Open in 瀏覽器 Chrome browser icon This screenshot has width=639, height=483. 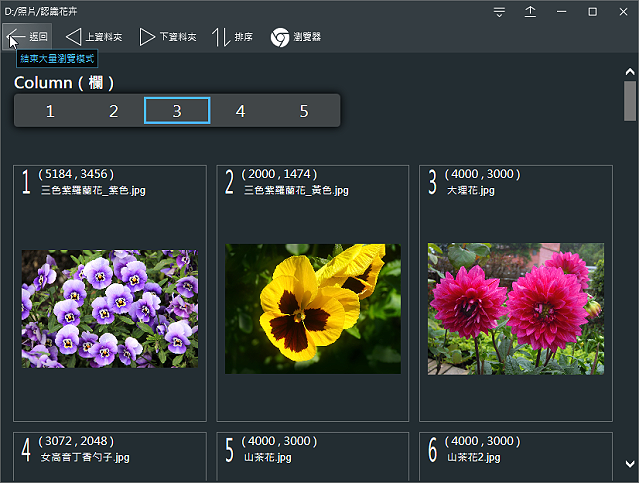[296, 37]
